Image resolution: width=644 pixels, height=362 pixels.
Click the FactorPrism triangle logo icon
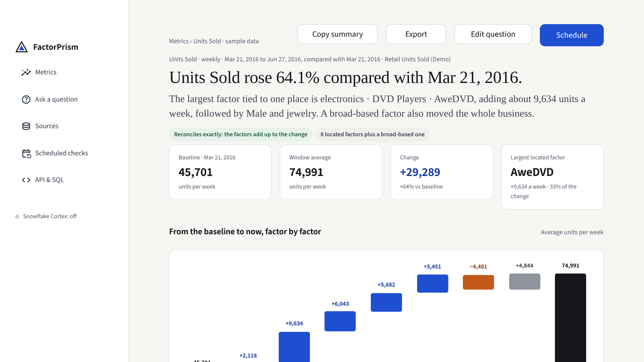[22, 47]
